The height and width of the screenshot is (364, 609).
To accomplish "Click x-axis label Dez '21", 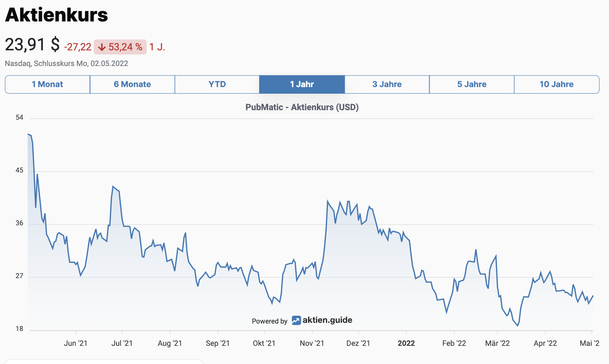I will coord(358,343).
